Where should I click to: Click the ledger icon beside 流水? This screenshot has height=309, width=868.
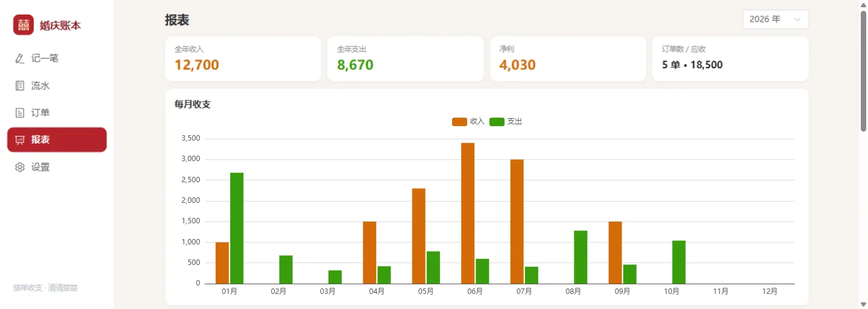20,86
